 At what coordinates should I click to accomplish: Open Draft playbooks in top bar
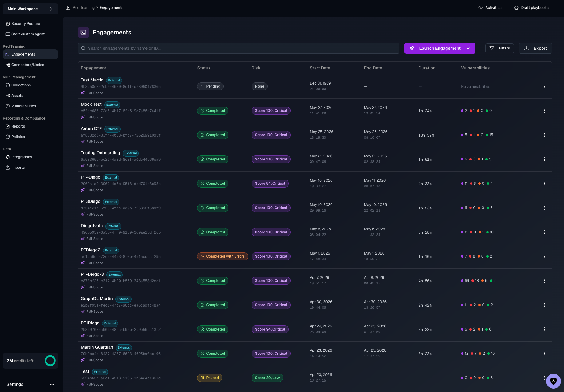531,8
